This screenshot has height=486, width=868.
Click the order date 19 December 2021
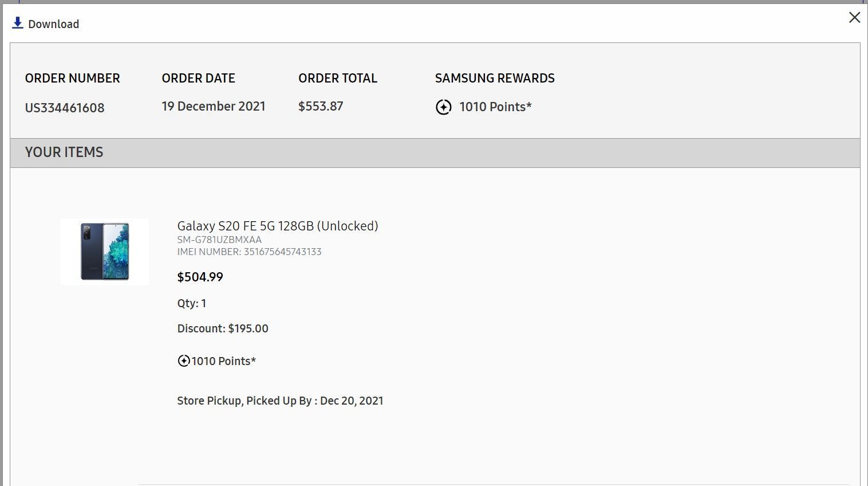pos(214,107)
